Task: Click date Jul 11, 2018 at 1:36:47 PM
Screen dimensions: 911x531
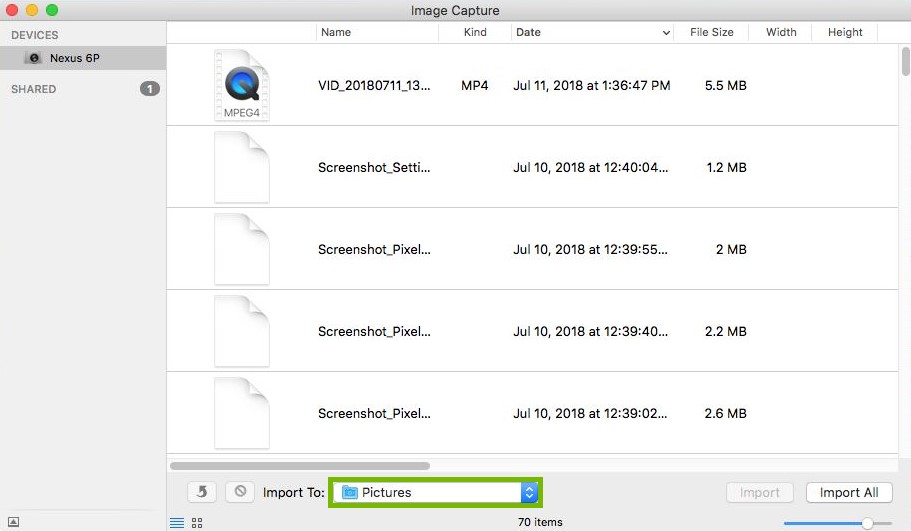Action: click(591, 85)
